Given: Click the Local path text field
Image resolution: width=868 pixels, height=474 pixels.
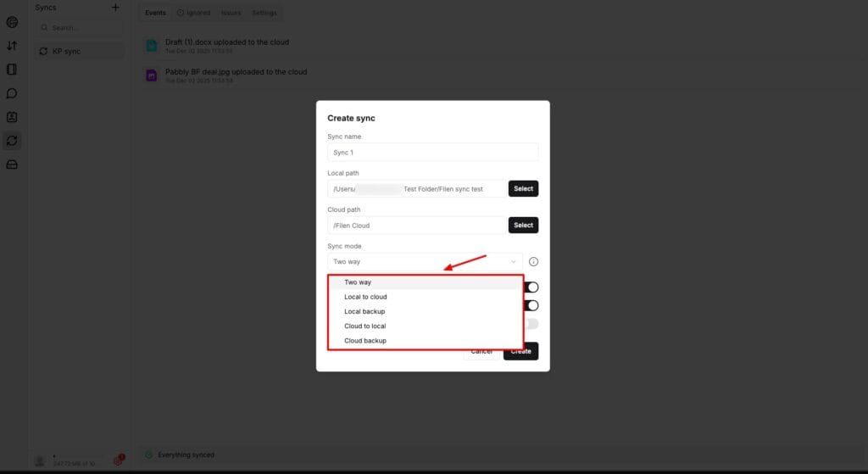Looking at the screenshot, I should [416, 189].
